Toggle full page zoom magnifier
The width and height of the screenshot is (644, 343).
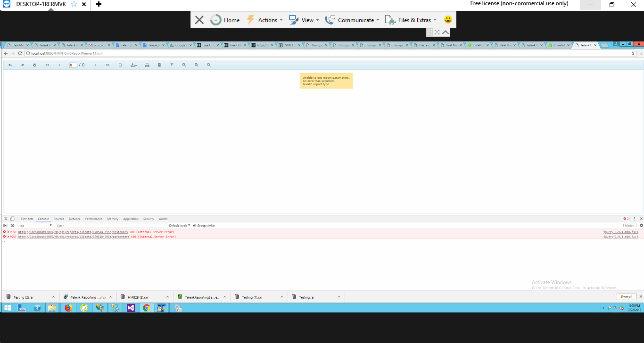tap(209, 65)
